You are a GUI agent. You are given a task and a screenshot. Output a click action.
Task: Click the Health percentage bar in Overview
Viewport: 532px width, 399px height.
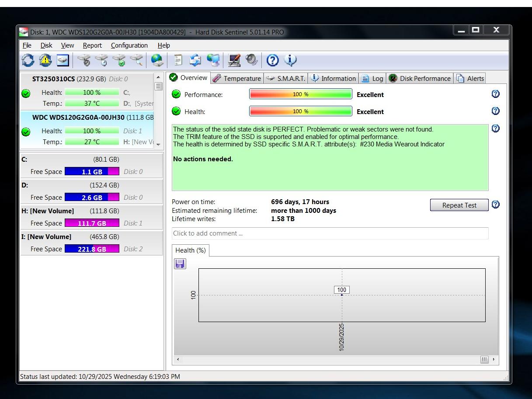pyautogui.click(x=300, y=111)
